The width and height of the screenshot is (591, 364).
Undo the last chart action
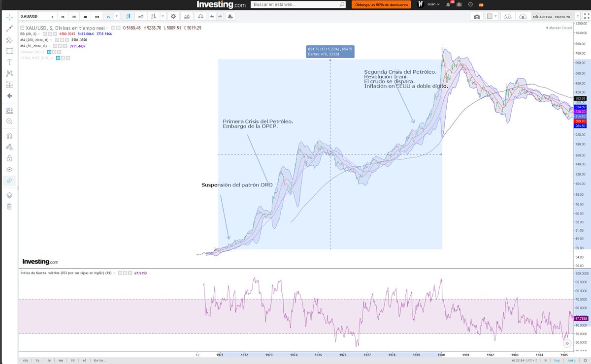[212, 16]
